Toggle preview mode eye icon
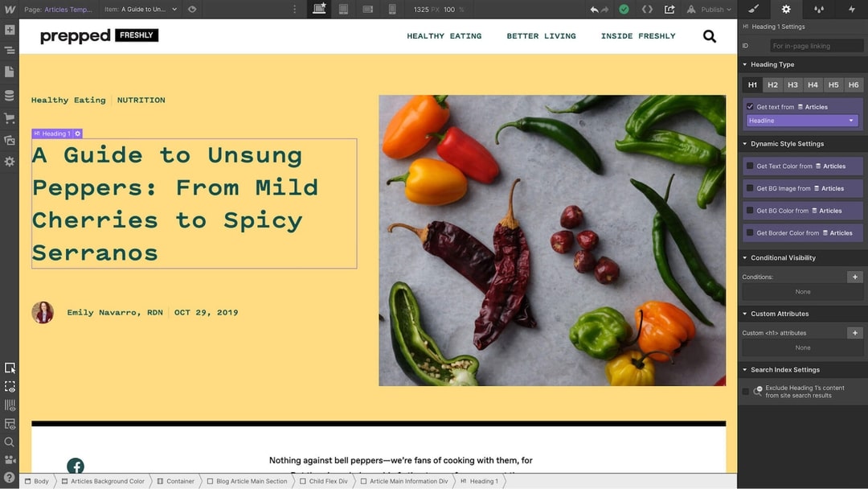Viewport: 868px width, 489px height. pyautogui.click(x=192, y=10)
